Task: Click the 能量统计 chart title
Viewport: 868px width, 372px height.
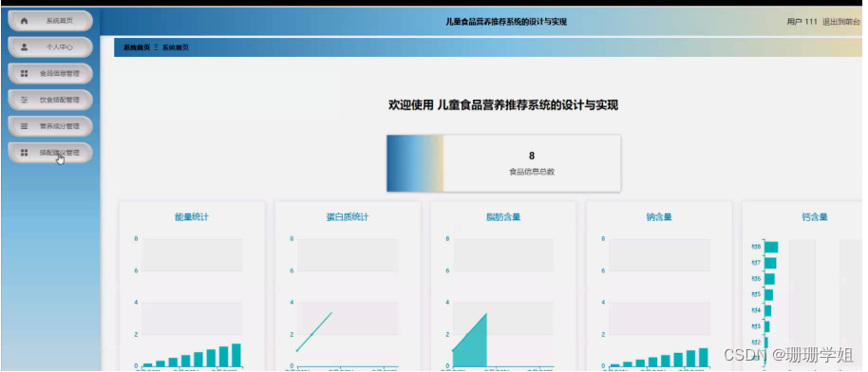Action: point(192,217)
